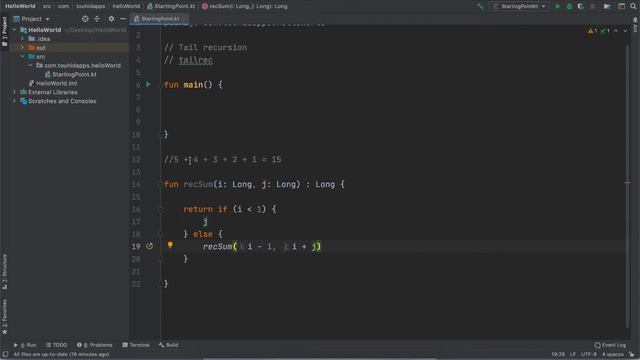
Task: Open the Favorites tool window side tab
Action: [x=4, y=317]
